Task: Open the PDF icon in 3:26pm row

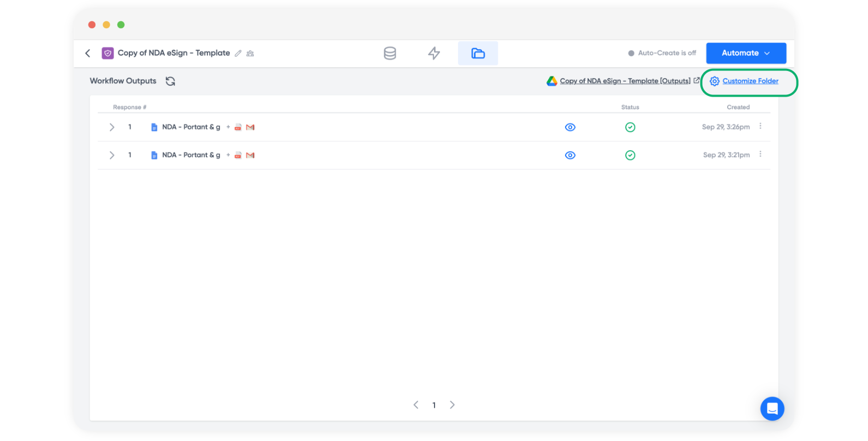Action: click(x=238, y=127)
